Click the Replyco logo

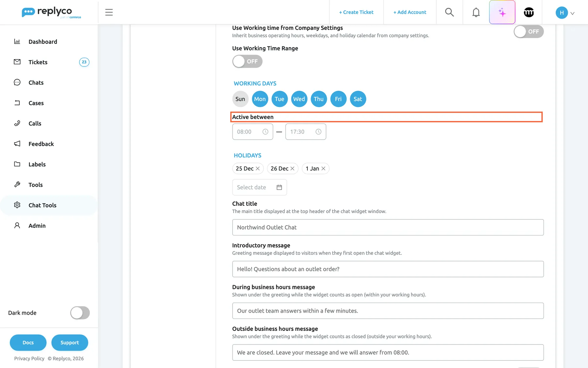[51, 12]
